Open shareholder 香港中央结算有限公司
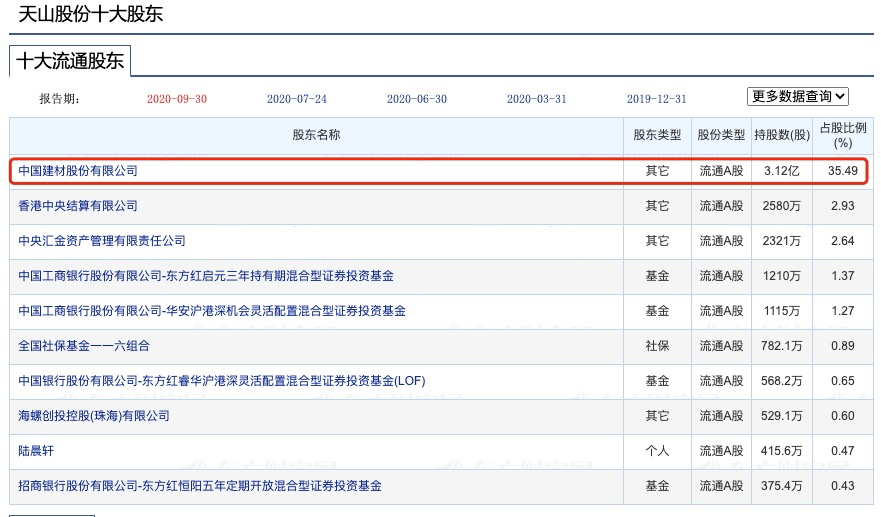The height and width of the screenshot is (517, 881). point(78,206)
